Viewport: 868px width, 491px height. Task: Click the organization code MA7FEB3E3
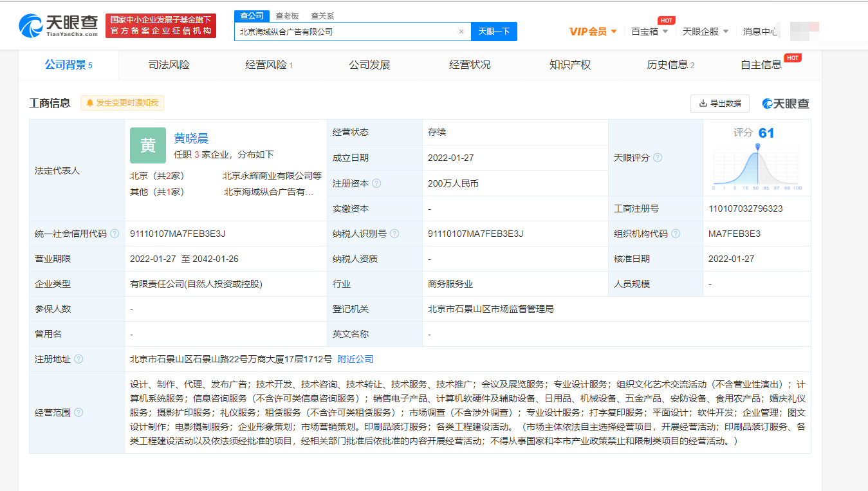pos(734,234)
